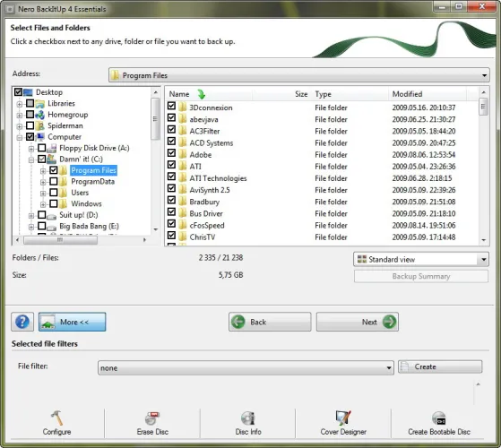The height and width of the screenshot is (448, 501).
Task: Click the Erase Disc icon
Action: click(152, 418)
